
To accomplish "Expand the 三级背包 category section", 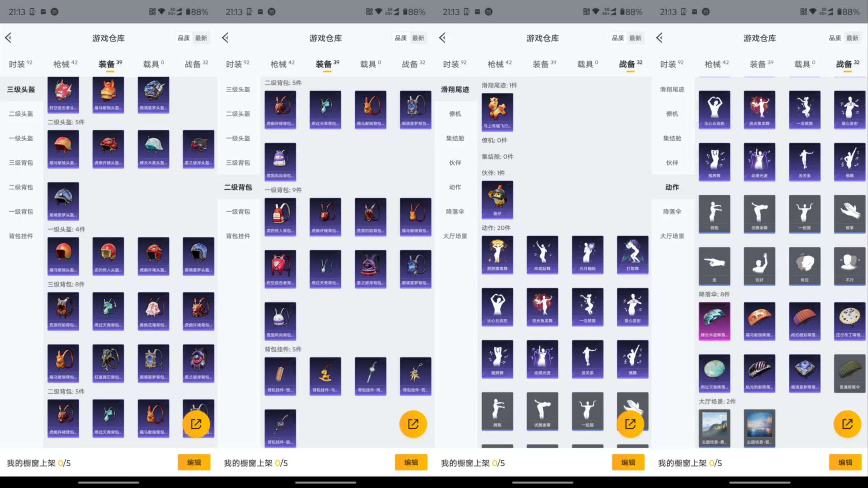I will pyautogui.click(x=21, y=163).
